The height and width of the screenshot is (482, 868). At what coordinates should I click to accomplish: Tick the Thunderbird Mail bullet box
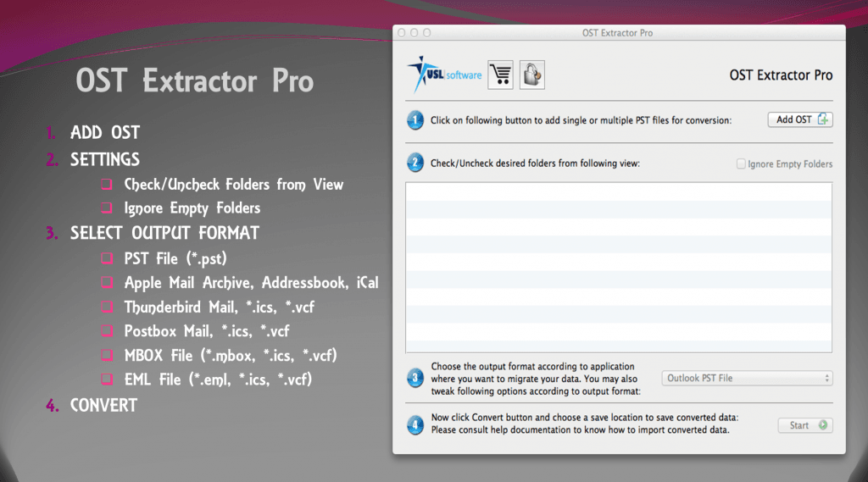[107, 307]
